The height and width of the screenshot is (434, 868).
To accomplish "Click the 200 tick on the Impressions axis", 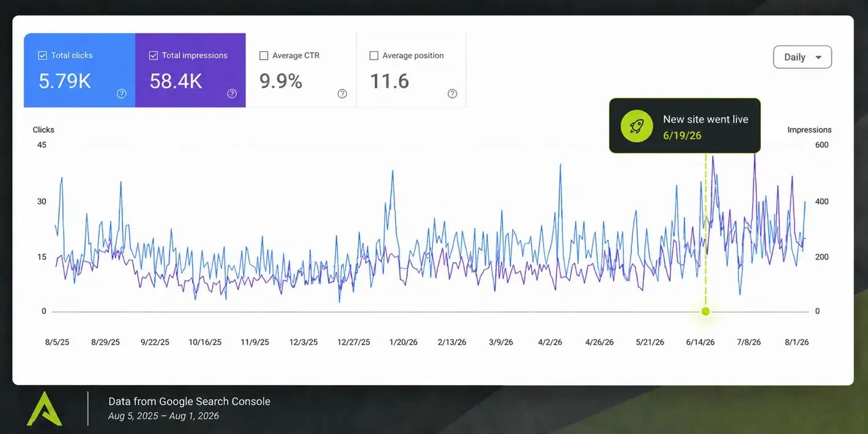I will (822, 256).
